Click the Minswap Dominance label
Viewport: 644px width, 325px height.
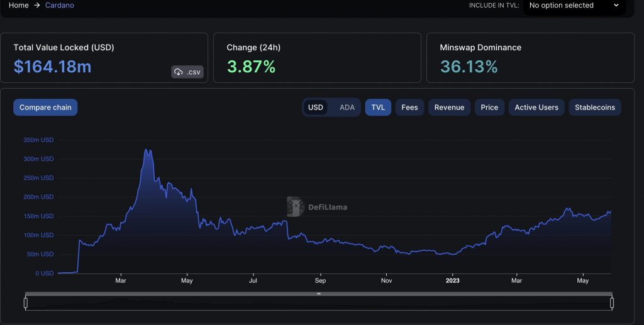(x=480, y=47)
